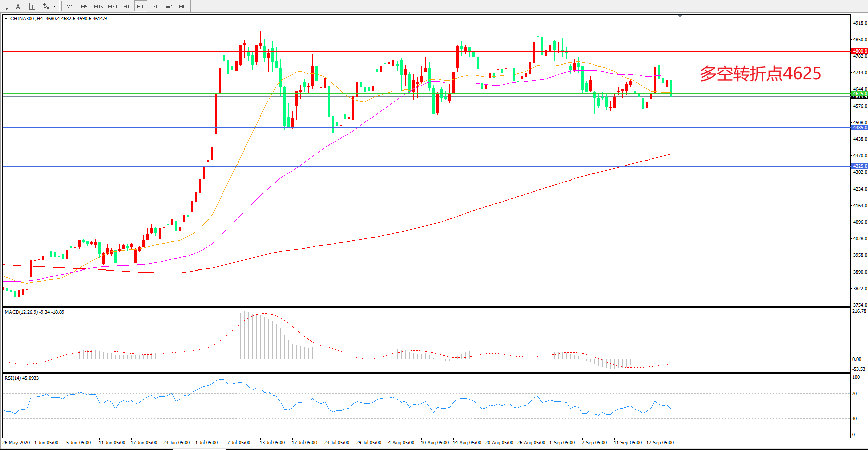The height and width of the screenshot is (450, 868).
Task: Click the chart shift triangle marker
Action: pyautogui.click(x=680, y=16)
